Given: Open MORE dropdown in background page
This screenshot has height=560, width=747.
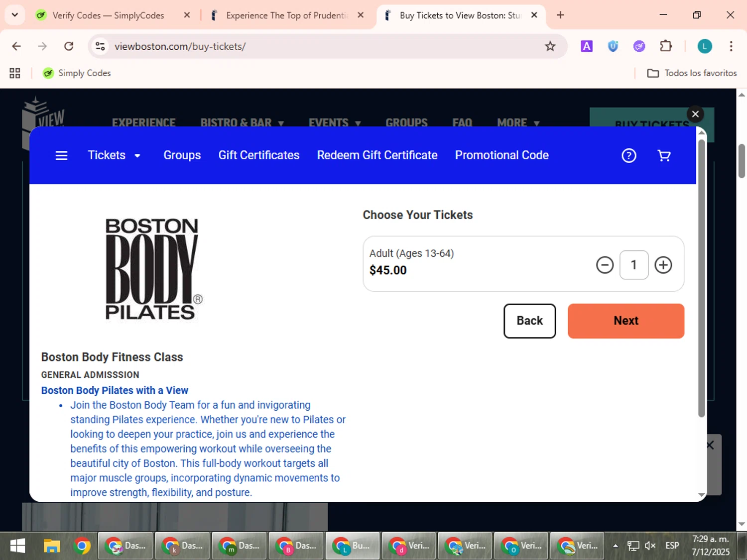Looking at the screenshot, I should click(518, 122).
